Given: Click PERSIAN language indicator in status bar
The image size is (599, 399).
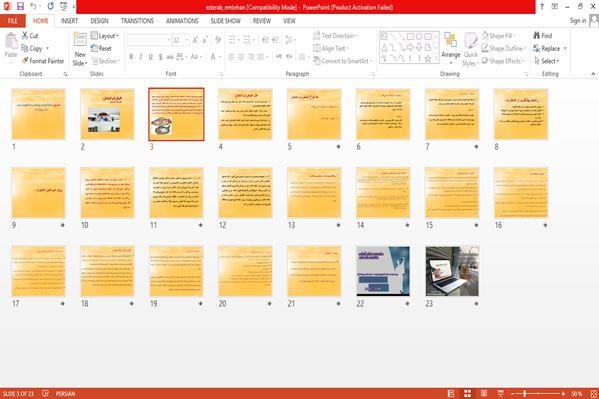Looking at the screenshot, I should (x=65, y=393).
